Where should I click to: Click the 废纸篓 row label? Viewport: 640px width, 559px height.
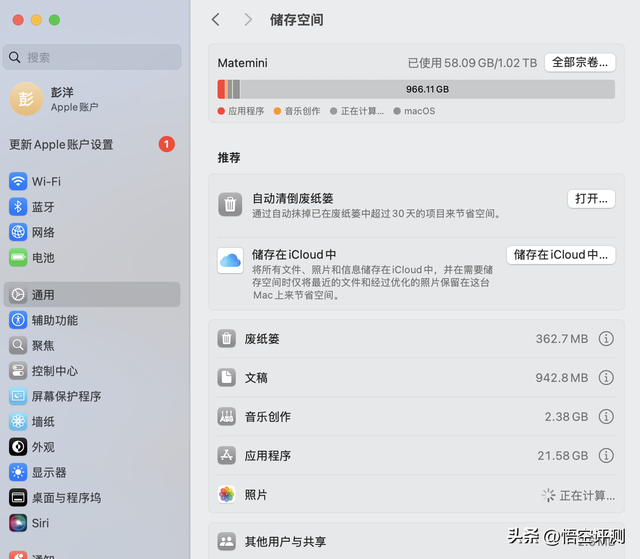pos(262,339)
